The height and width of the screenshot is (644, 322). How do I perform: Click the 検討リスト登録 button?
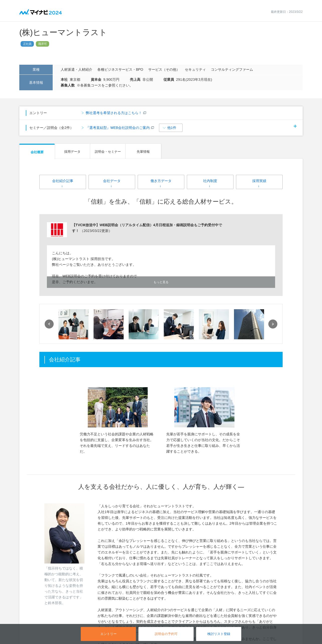219,634
